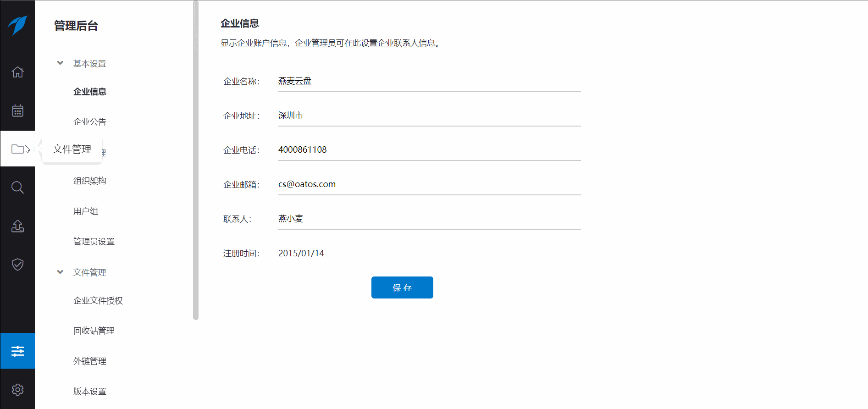Open the security shield icon
The width and height of the screenshot is (868, 409).
click(17, 265)
